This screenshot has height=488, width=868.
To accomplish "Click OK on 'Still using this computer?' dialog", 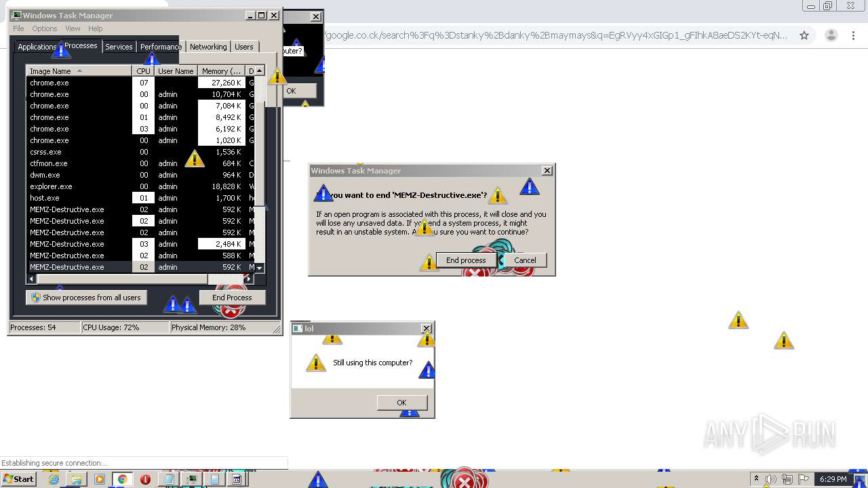I will pos(401,403).
